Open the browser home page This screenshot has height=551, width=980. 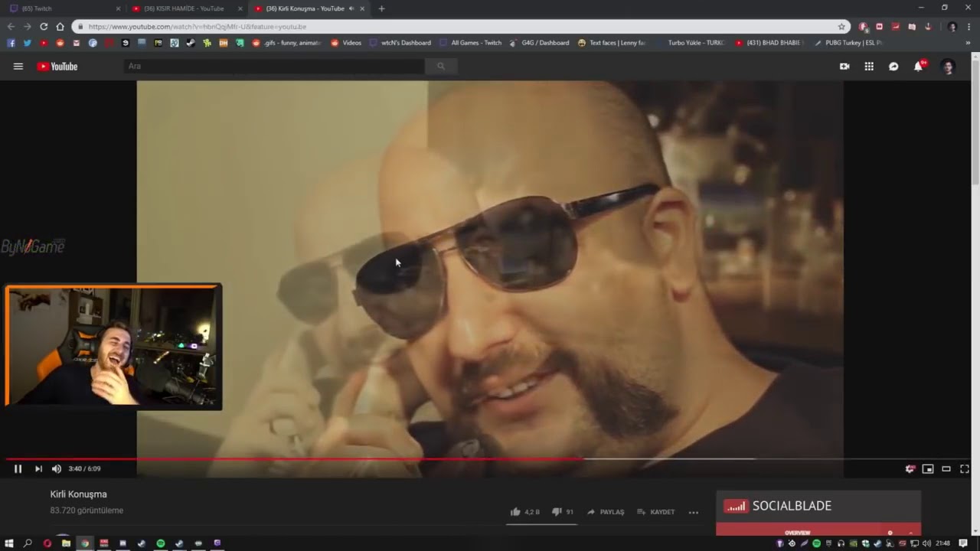click(x=60, y=27)
